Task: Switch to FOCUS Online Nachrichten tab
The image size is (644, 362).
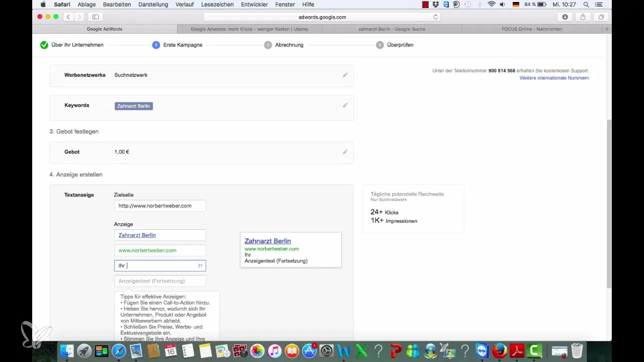Action: (532, 29)
